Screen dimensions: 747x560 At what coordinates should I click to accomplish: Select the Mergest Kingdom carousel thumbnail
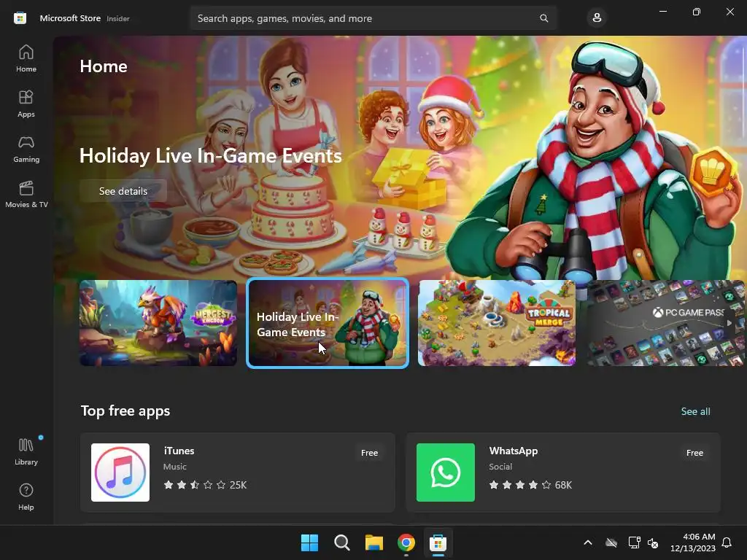tap(158, 323)
